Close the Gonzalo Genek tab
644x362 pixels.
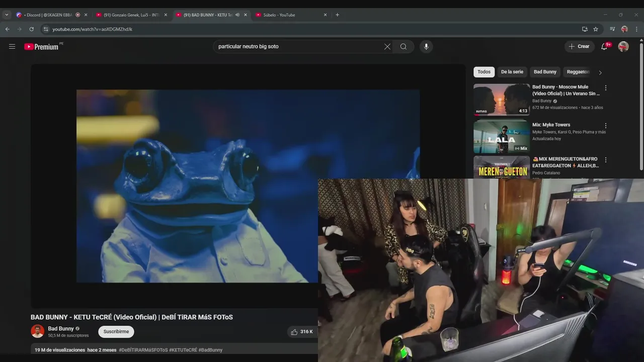166,15
